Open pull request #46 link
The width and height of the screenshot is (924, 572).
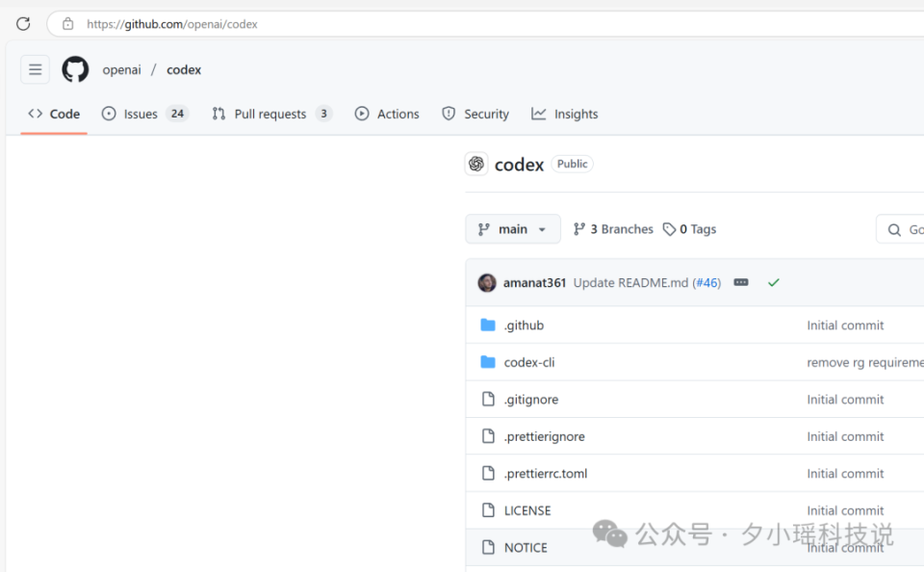point(707,283)
